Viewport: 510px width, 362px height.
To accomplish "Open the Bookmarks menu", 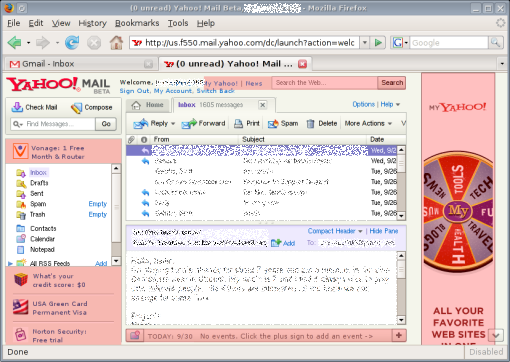I will point(137,23).
